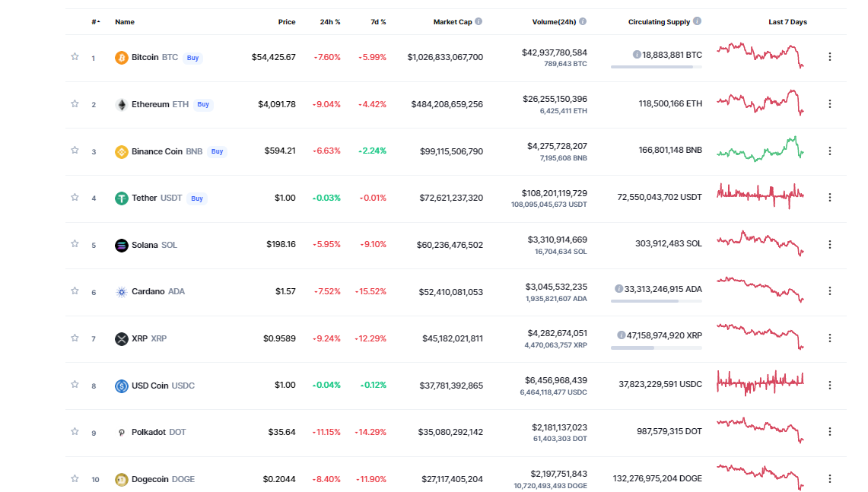Open the Bitcoin 7-day sparkline chart

coord(760,55)
